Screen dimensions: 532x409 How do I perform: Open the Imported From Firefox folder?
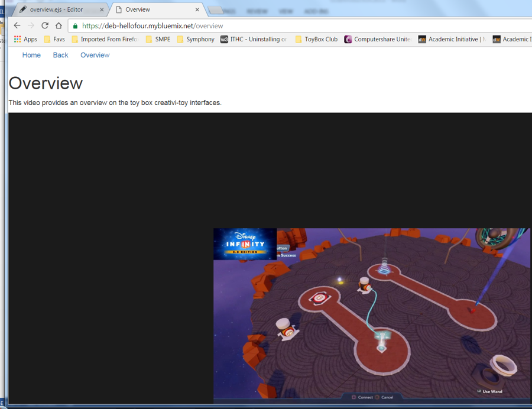tap(105, 39)
